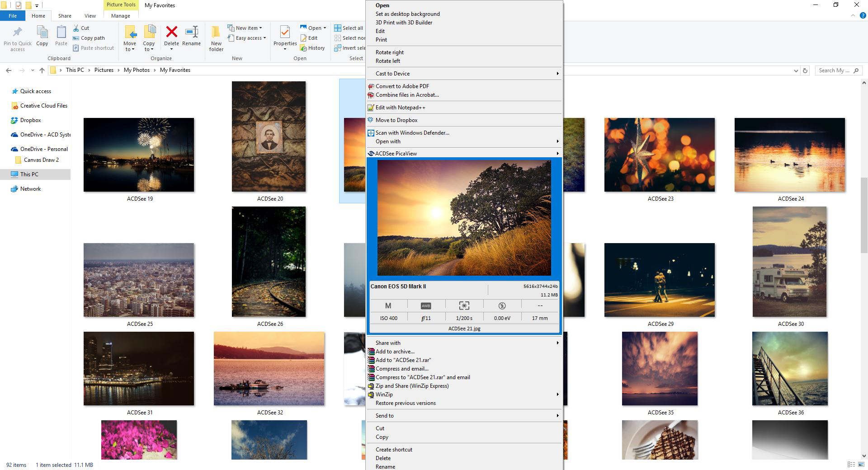Select the ACDSee 19 fireworks thumbnail
The height and width of the screenshot is (470, 868).
coord(139,155)
